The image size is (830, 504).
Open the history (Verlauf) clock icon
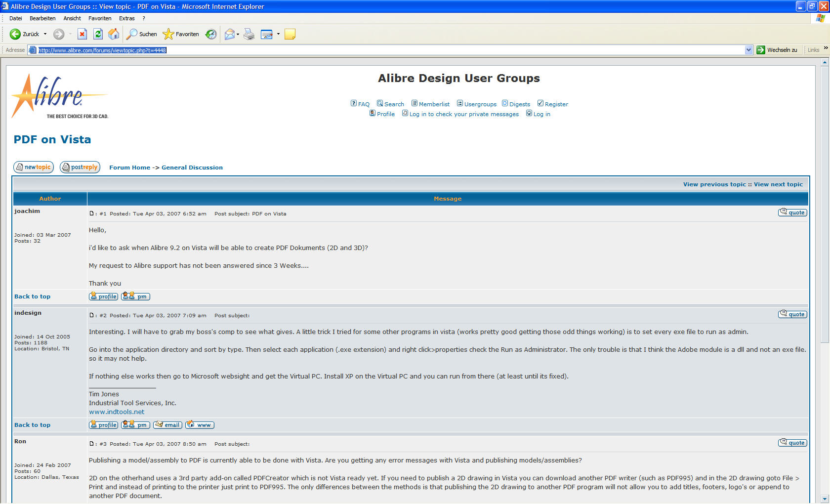(211, 34)
